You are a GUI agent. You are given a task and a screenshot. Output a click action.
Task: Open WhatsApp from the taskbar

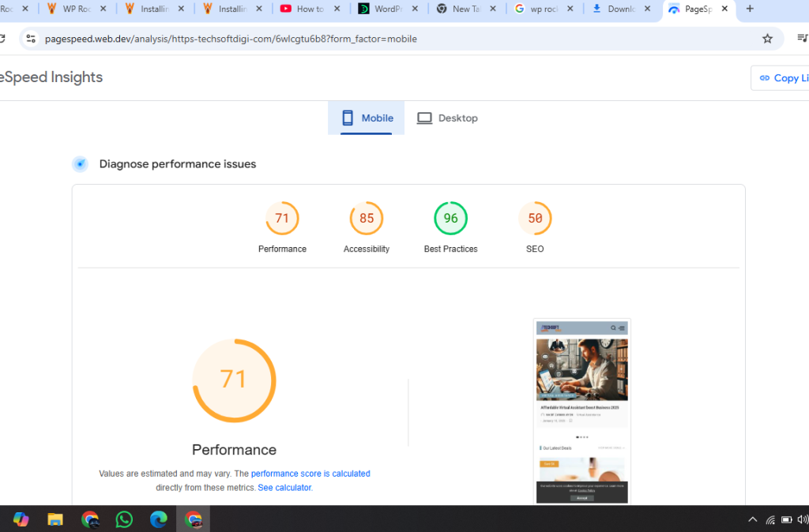[124, 519]
